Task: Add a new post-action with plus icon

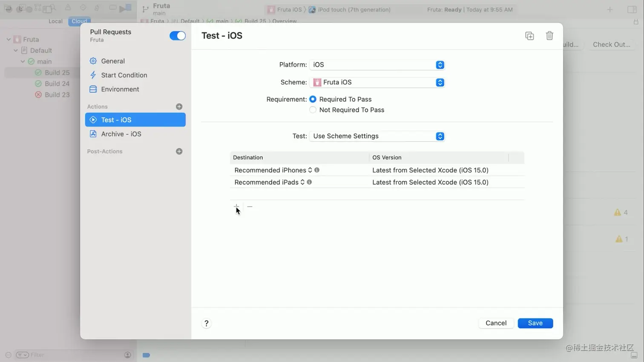Action: point(179,151)
